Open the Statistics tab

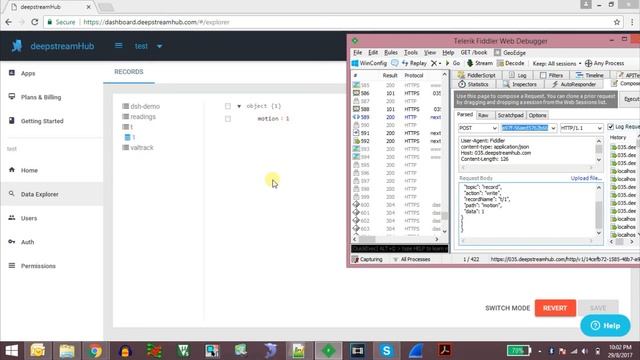(x=473, y=84)
